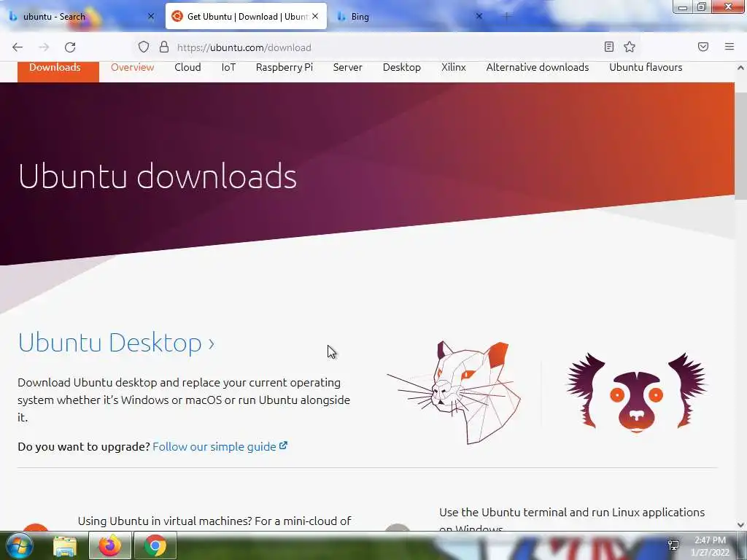Open the Xilinx navigation item
The image size is (747, 560).
(x=454, y=68)
